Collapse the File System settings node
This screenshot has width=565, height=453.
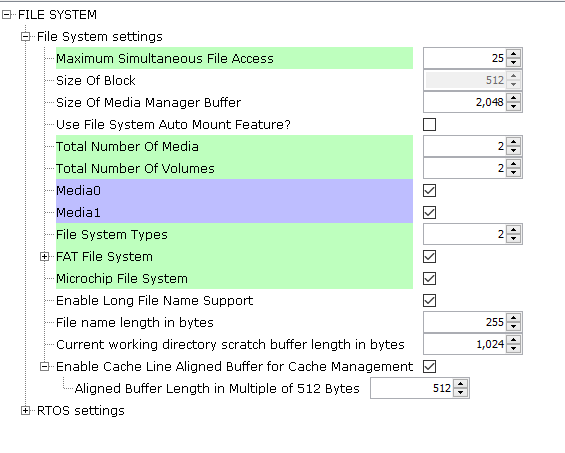tap(25, 37)
